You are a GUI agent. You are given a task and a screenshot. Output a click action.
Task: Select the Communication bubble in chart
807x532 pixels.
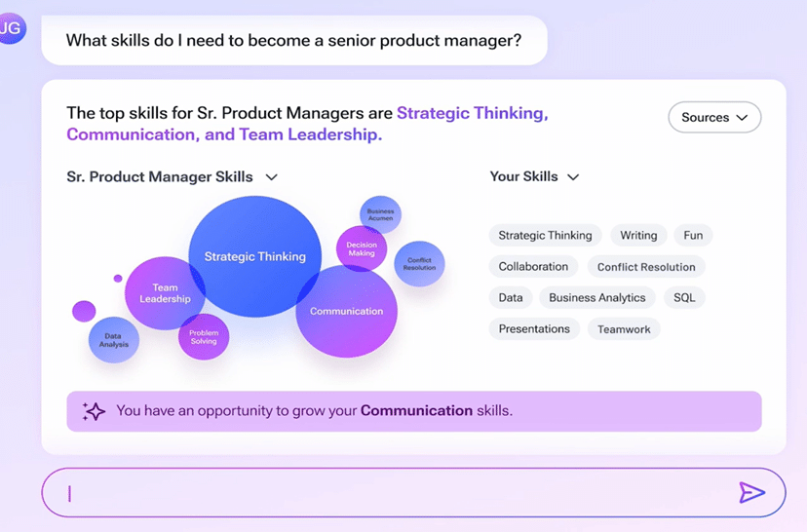pos(346,311)
